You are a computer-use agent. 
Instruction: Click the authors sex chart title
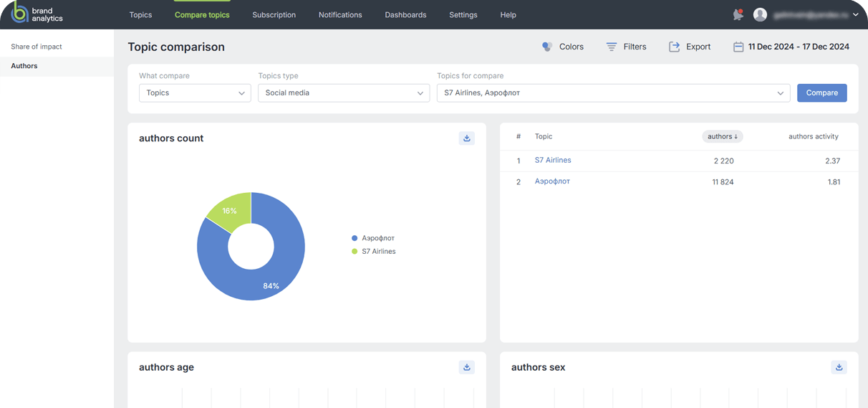538,367
